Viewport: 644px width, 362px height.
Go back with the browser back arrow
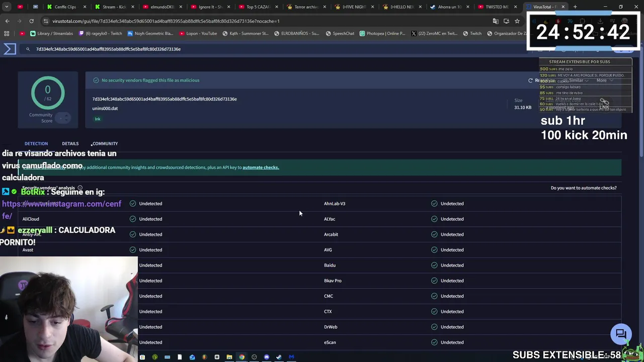[x=7, y=21]
